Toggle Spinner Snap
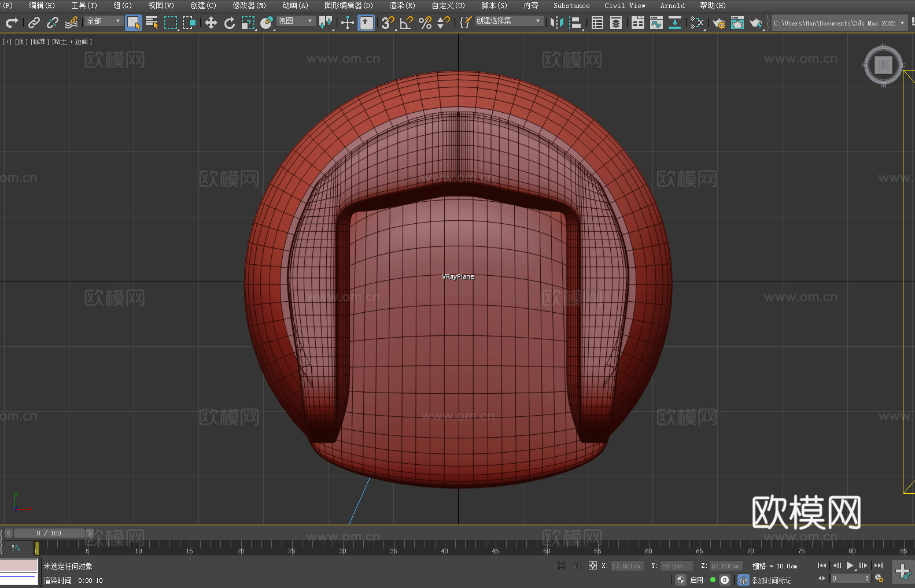 444,23
